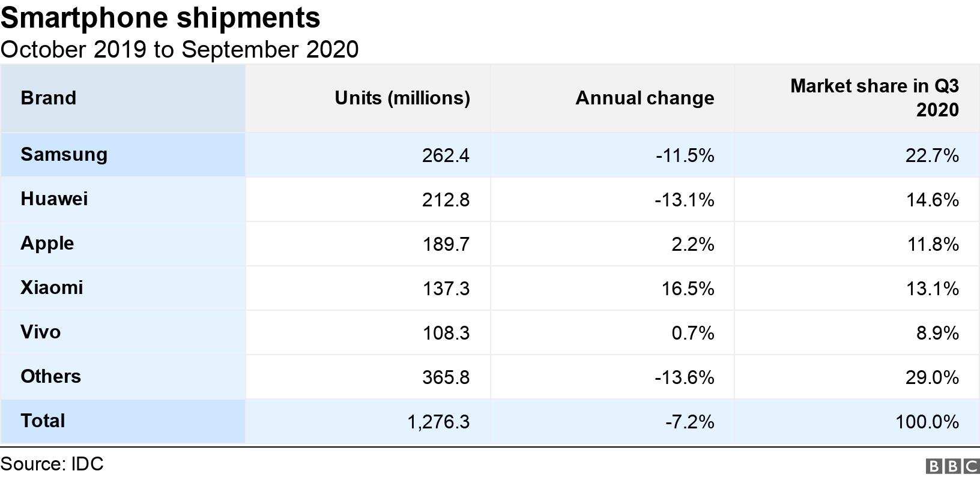Screen dimensions: 980x480
Task: Select Samsung units value 262.4
Action: (446, 155)
